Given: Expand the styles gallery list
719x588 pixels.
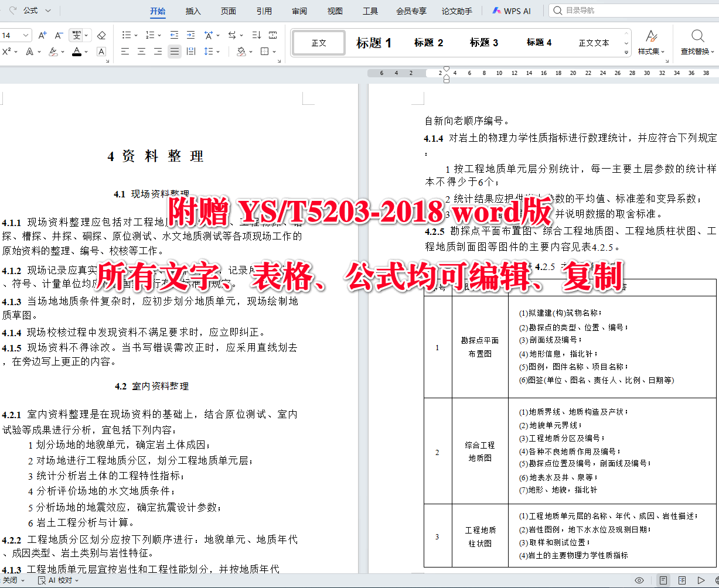Looking at the screenshot, I should pos(626,52).
